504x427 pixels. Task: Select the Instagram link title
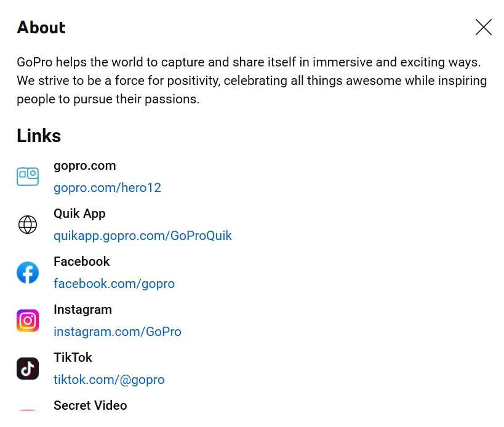pos(82,309)
